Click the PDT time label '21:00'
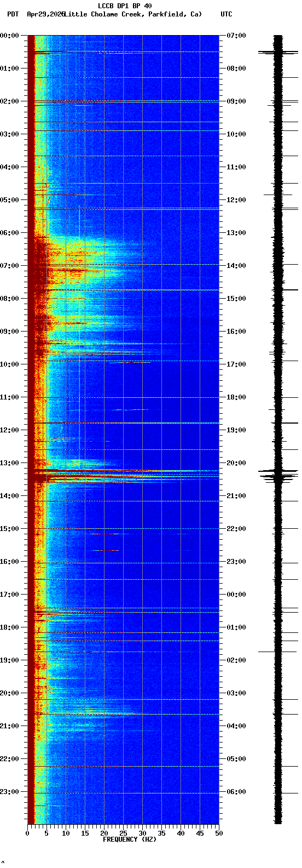The height and width of the screenshot is (868, 302). (x=9, y=726)
